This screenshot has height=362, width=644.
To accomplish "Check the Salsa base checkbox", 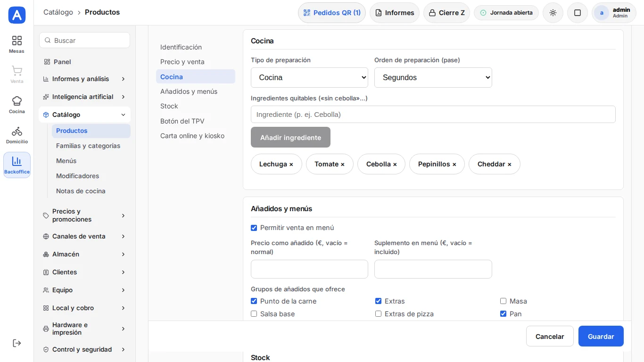I will (254, 314).
